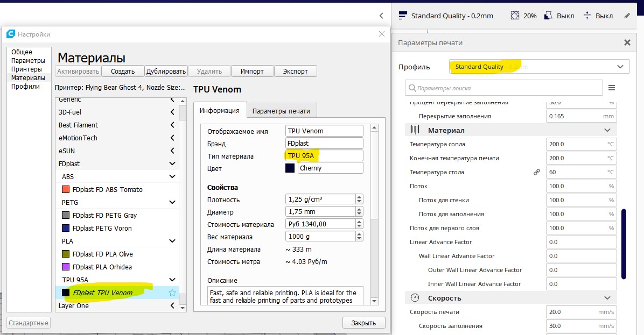
Task: Click the Параметры поиска search field
Action: click(x=504, y=88)
